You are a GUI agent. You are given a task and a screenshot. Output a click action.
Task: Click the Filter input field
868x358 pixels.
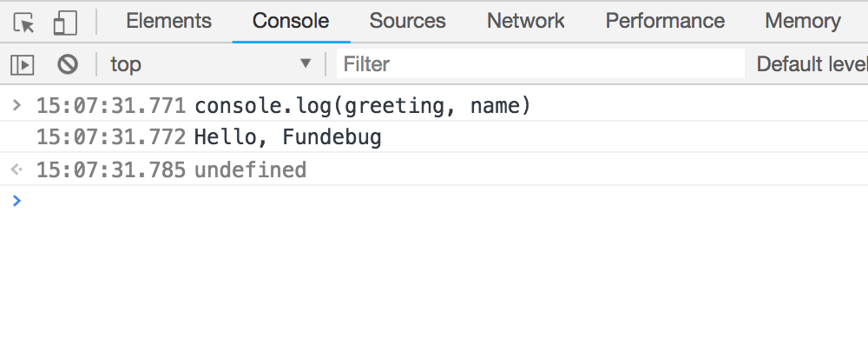click(540, 63)
